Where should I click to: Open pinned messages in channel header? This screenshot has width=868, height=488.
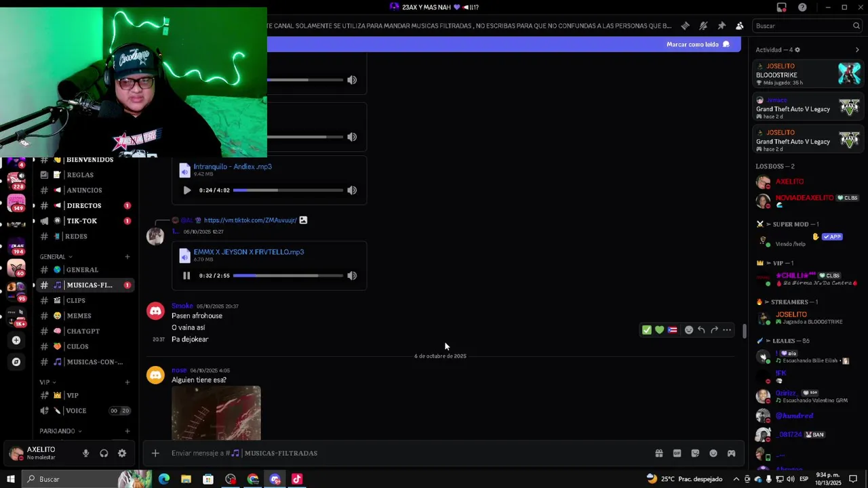tap(722, 26)
